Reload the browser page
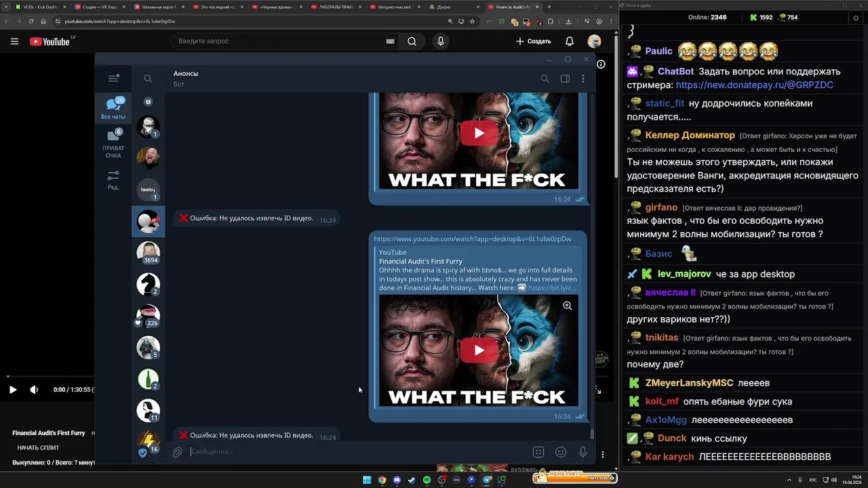 (x=31, y=21)
